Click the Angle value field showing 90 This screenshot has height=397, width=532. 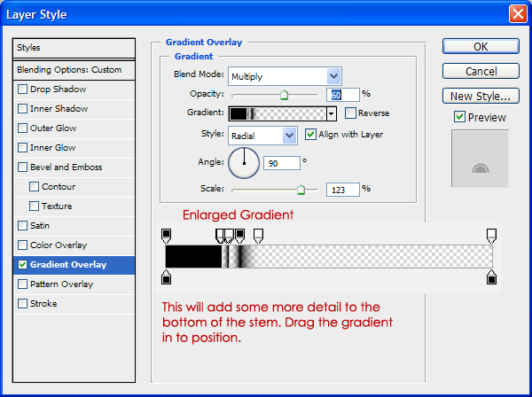tap(282, 163)
